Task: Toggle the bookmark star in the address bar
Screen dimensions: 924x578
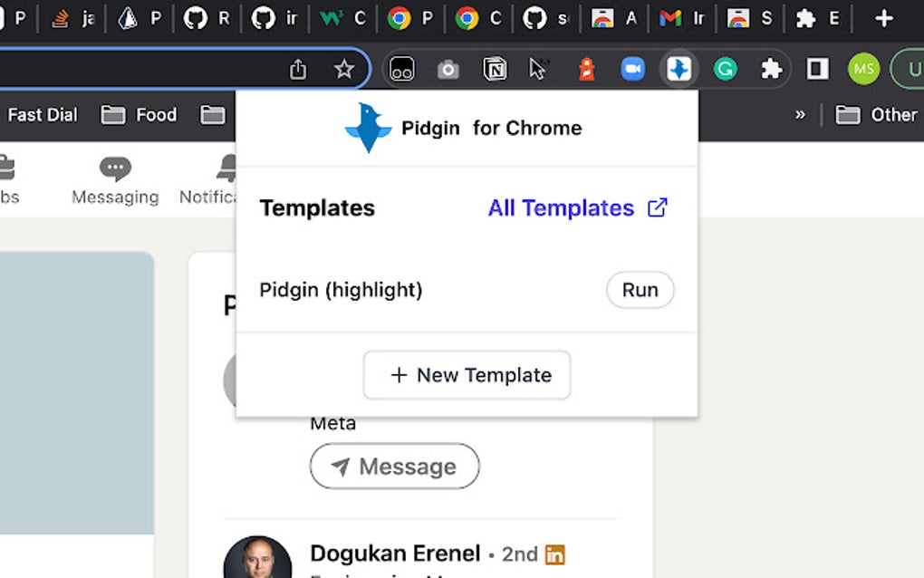Action: pyautogui.click(x=344, y=68)
